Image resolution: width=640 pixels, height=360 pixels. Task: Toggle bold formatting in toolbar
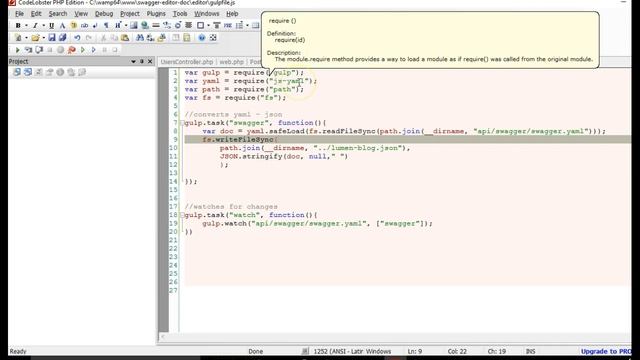point(18,26)
